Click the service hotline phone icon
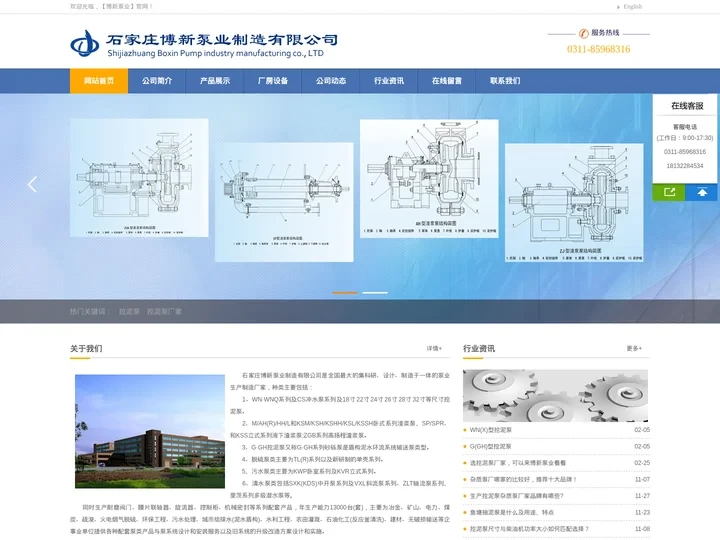 click(x=583, y=33)
